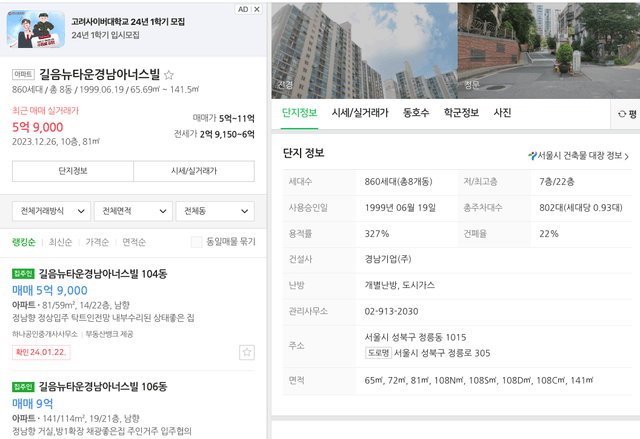
Task: Switch to the 시세/실거래가 tab
Action: click(360, 113)
